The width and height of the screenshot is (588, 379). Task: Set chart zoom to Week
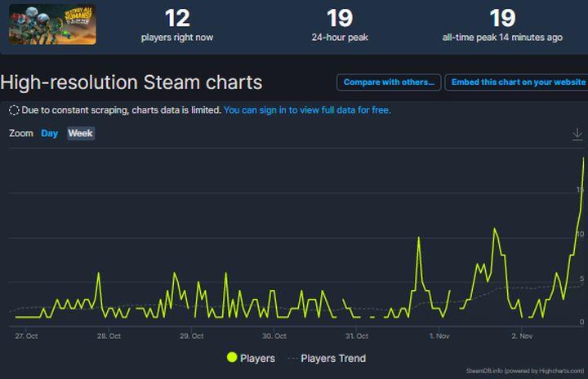coord(81,133)
